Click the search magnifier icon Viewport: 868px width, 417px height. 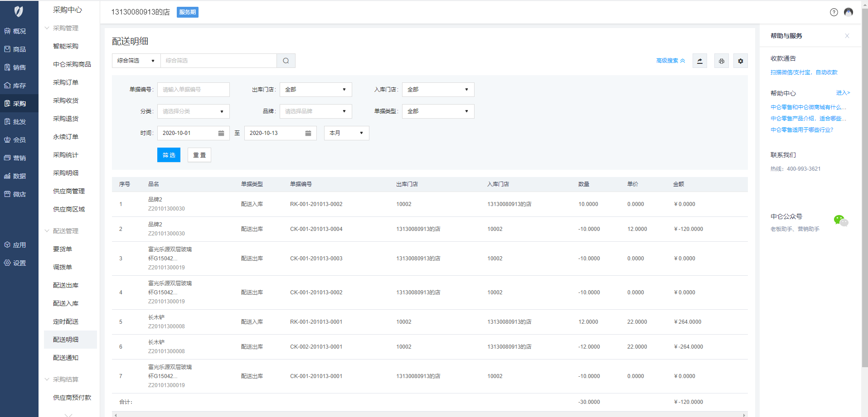[286, 61]
